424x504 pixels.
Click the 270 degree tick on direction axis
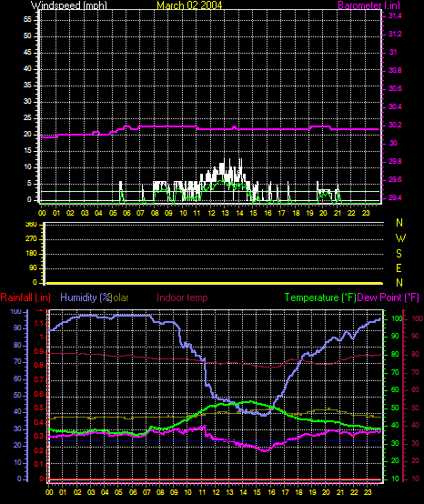coord(32,239)
